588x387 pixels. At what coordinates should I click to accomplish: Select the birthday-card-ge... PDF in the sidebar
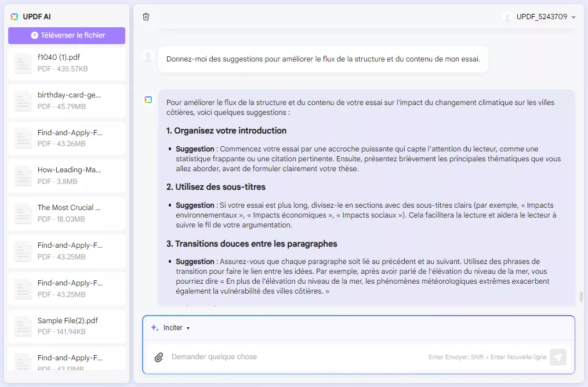pos(66,100)
